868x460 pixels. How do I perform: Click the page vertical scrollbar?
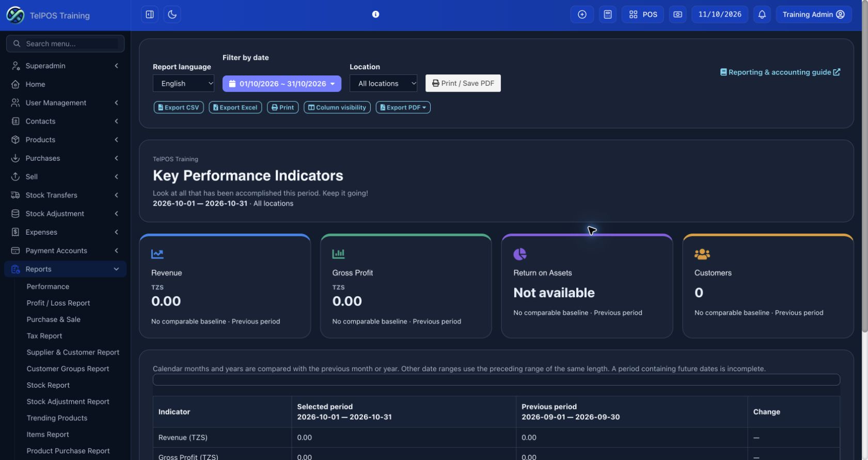[865, 165]
